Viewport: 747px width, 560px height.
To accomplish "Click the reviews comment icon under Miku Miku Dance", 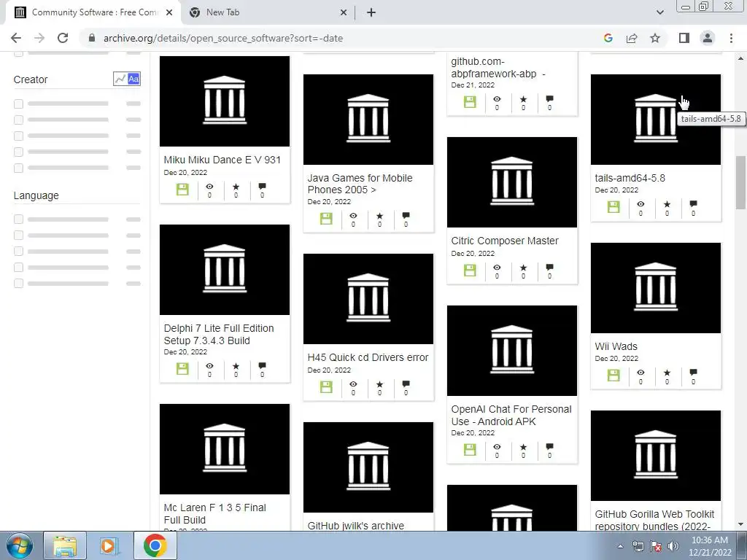I will coord(262,186).
